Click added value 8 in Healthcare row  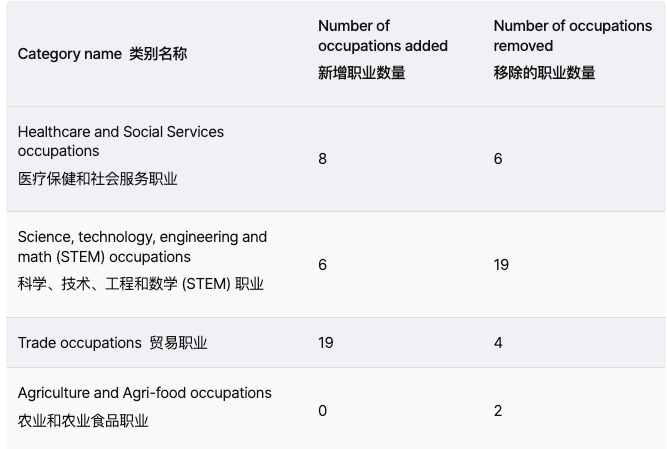[322, 159]
